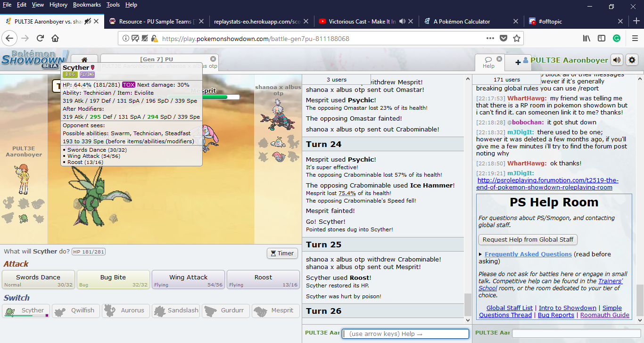
Task: Request Help from Global Staff
Action: 528,240
